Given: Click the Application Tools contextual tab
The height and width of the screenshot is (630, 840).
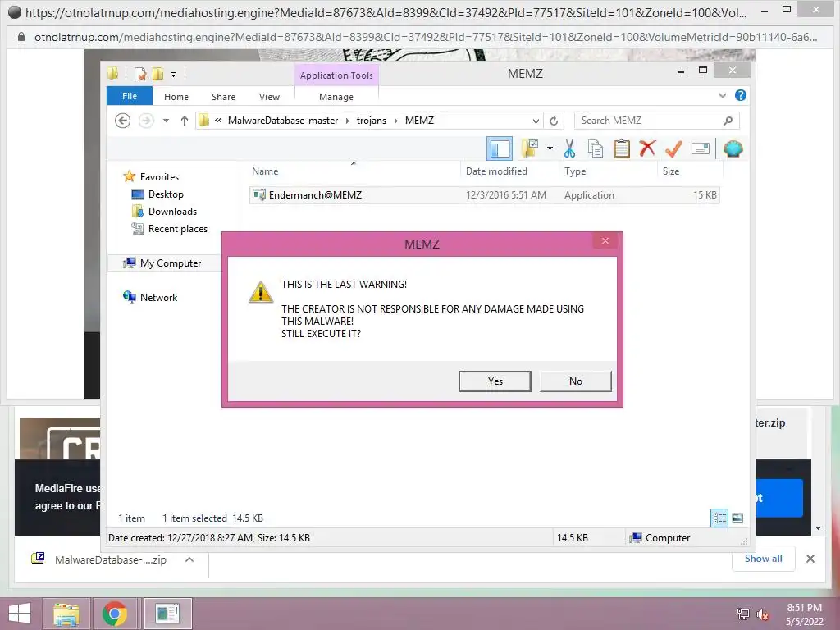Looking at the screenshot, I should 336,75.
